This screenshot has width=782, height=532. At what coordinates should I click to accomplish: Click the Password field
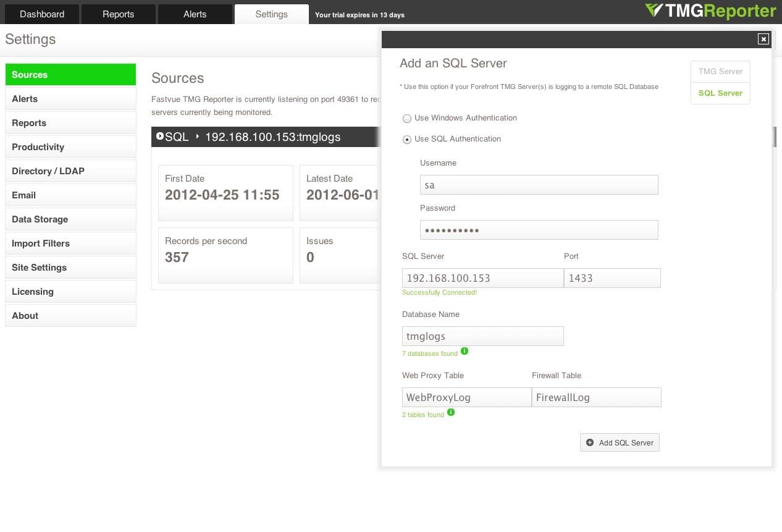[x=539, y=230]
